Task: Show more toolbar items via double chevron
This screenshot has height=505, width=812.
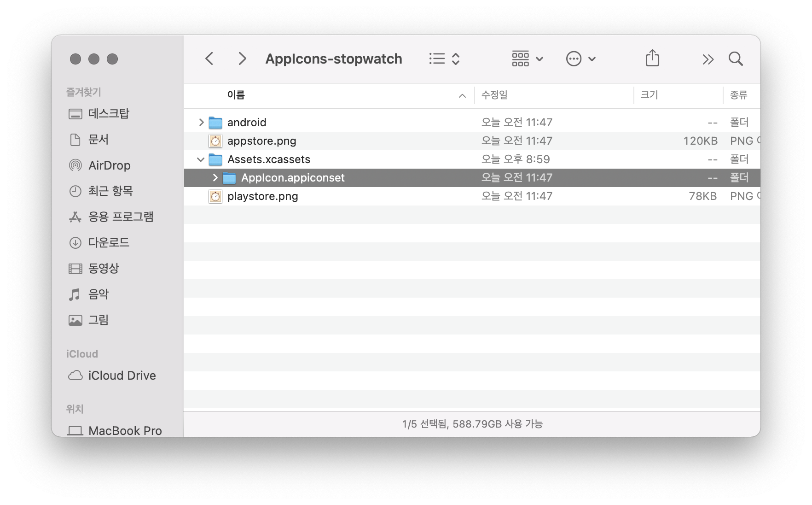Action: coord(708,59)
